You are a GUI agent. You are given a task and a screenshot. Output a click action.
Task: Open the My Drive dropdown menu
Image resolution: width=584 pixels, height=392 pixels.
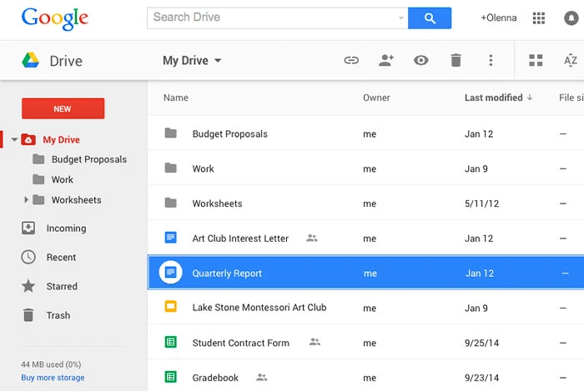pyautogui.click(x=193, y=60)
